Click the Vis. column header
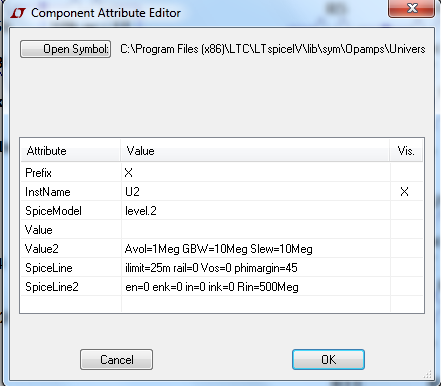Image resolution: width=441 pixels, height=386 pixels. tap(406, 151)
